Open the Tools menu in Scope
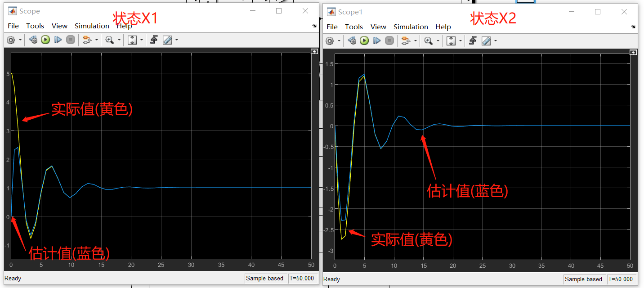This screenshot has height=288, width=644. point(35,26)
